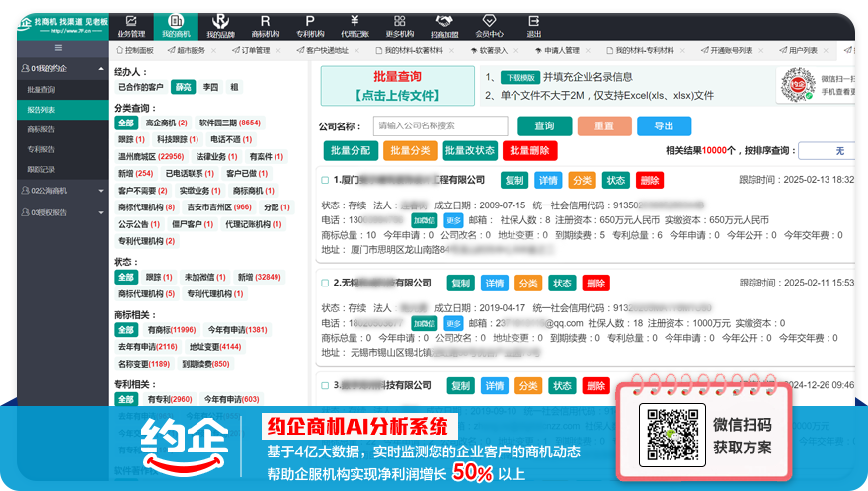Open 批量查询 in the sidebar
The width and height of the screenshot is (868, 491).
pyautogui.click(x=62, y=89)
